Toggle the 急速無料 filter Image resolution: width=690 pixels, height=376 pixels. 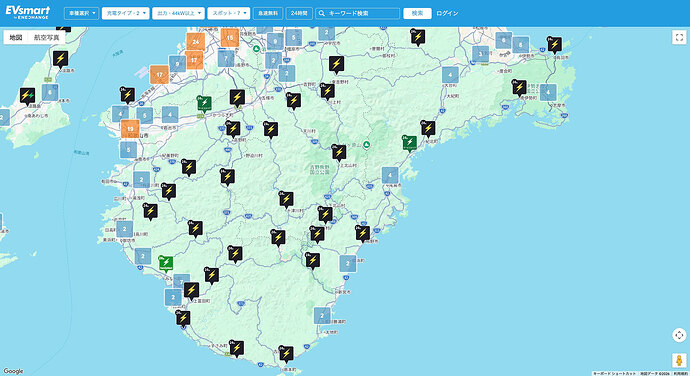[268, 13]
